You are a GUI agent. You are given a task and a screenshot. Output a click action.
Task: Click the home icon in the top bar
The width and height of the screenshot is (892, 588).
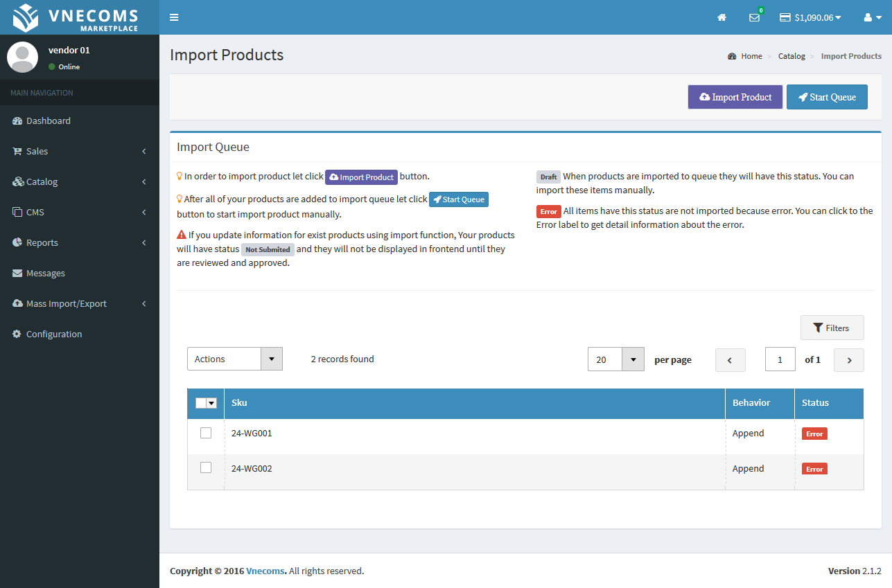click(x=722, y=17)
